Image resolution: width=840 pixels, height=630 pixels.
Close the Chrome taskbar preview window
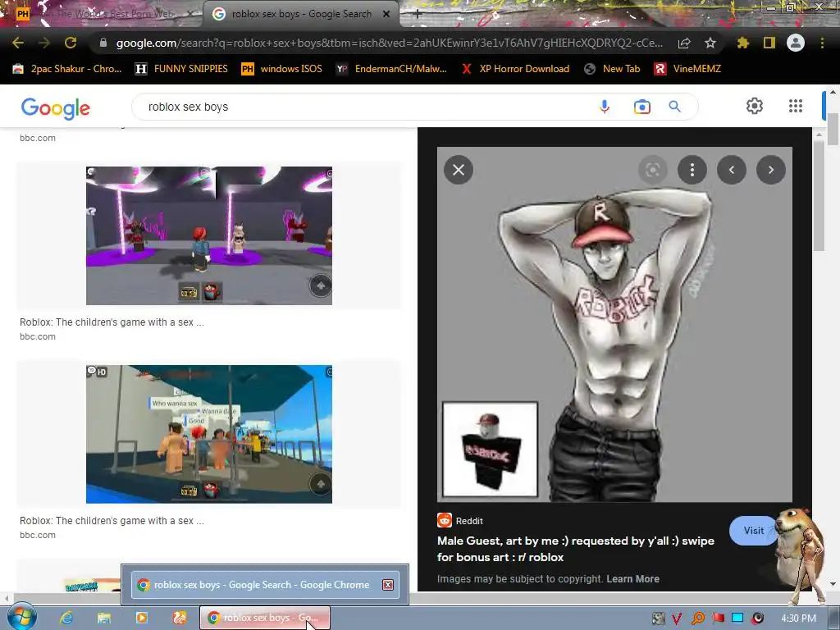coord(388,584)
